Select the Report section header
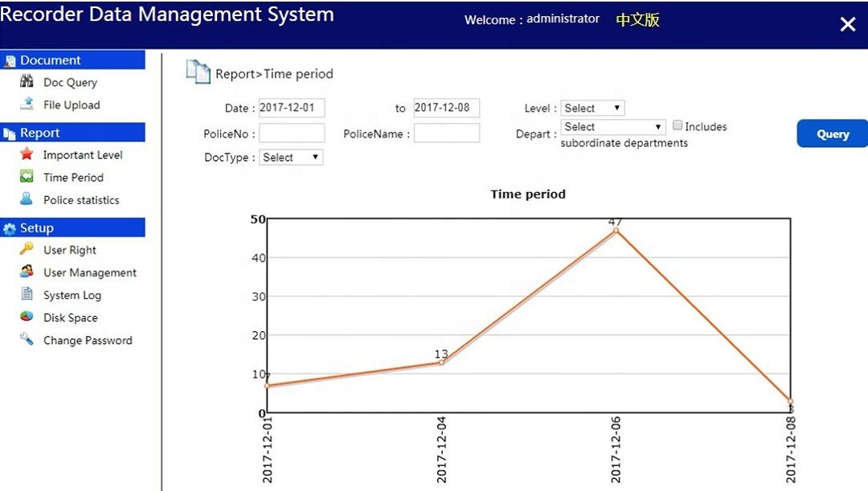This screenshot has height=491, width=868. 72,133
